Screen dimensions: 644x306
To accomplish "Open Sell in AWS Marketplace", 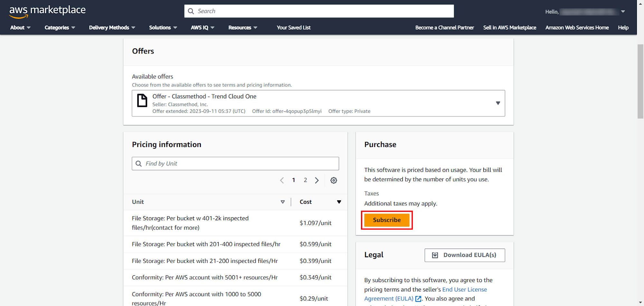I will click(x=510, y=28).
